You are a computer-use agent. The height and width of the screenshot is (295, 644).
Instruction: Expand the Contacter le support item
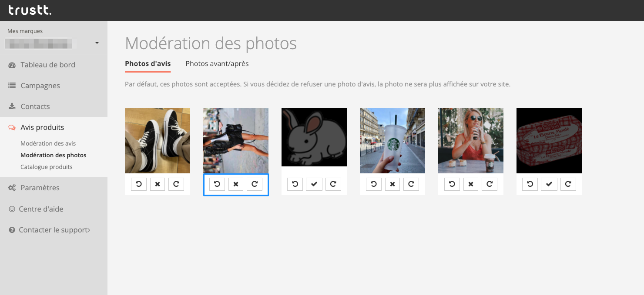54,230
